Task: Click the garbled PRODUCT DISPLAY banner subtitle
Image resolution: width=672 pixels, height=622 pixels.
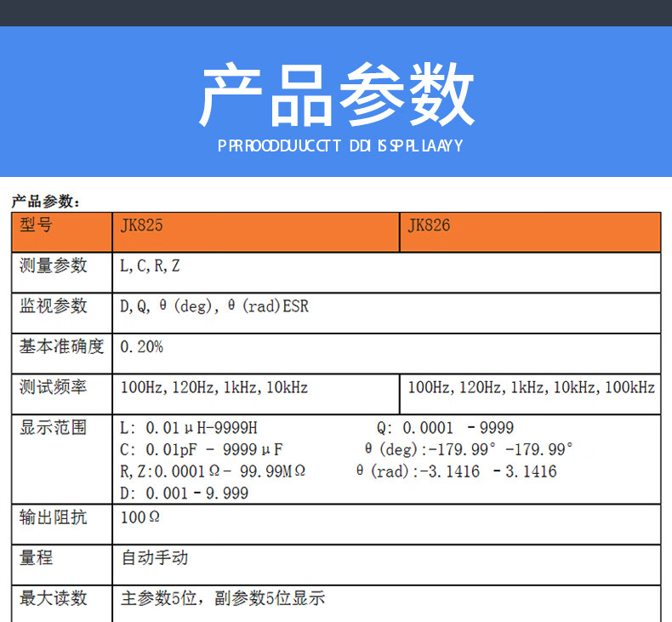Action: pyautogui.click(x=340, y=146)
